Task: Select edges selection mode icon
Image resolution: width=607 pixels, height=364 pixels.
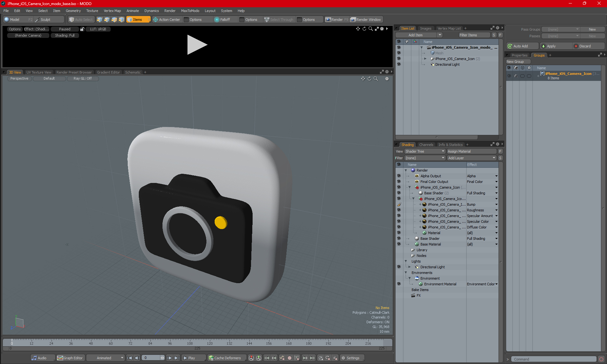Action: tap(107, 20)
